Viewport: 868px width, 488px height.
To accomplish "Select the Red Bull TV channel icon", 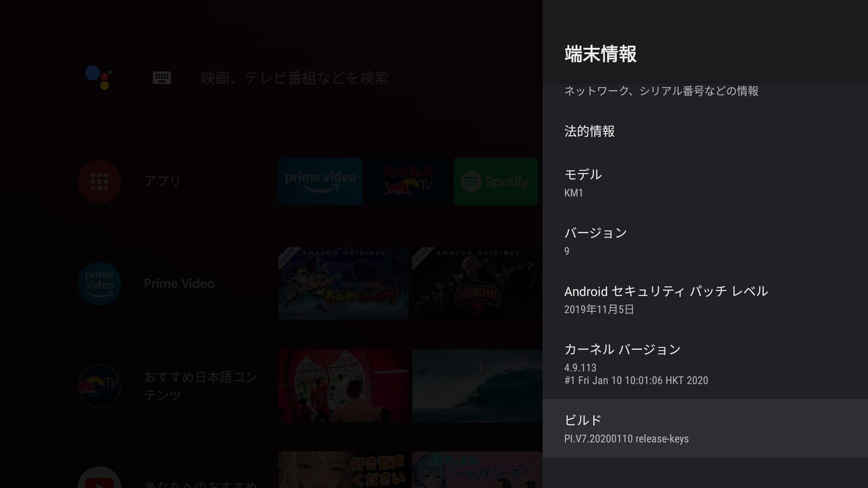I will [99, 386].
